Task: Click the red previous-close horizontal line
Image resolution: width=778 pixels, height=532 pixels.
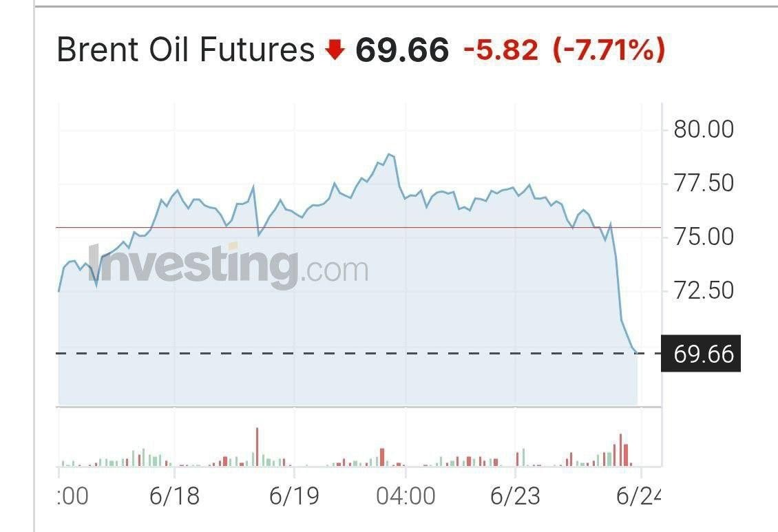Action: (358, 228)
